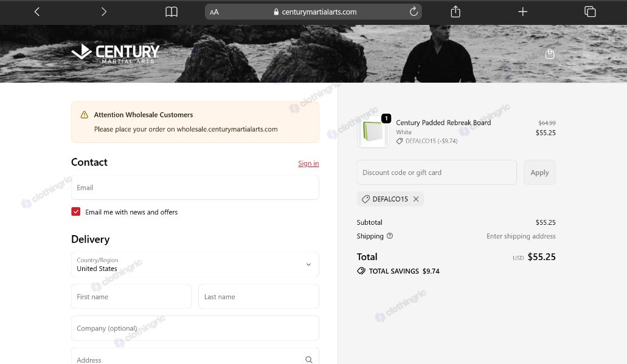Viewport: 627px width, 364px height.
Task: Open the Safari share sheet icon
Action: pyautogui.click(x=456, y=12)
